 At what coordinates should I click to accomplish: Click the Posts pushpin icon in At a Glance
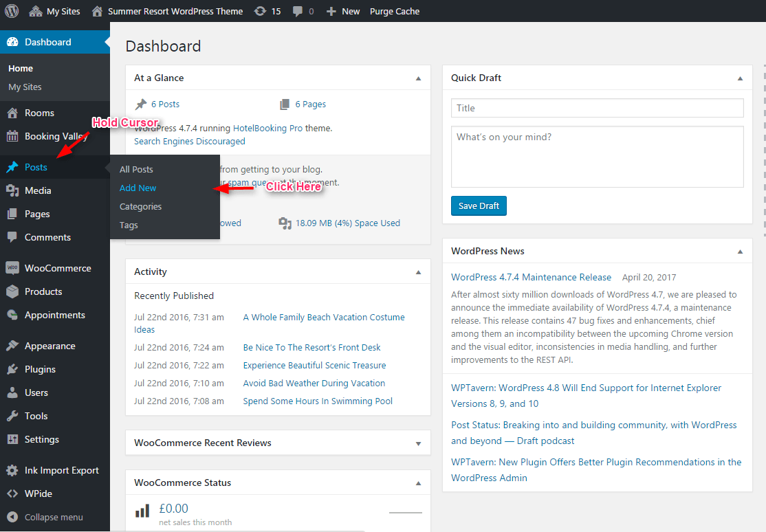click(141, 104)
